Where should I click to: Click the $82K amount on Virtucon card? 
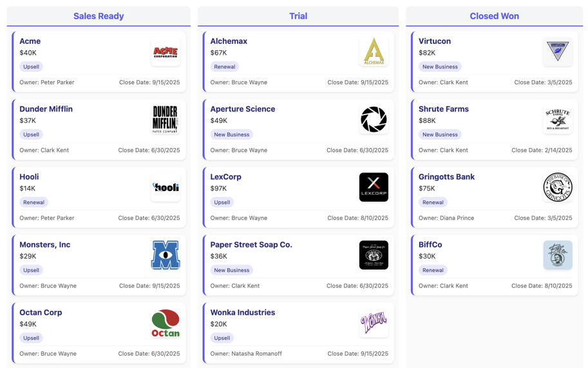(x=427, y=53)
